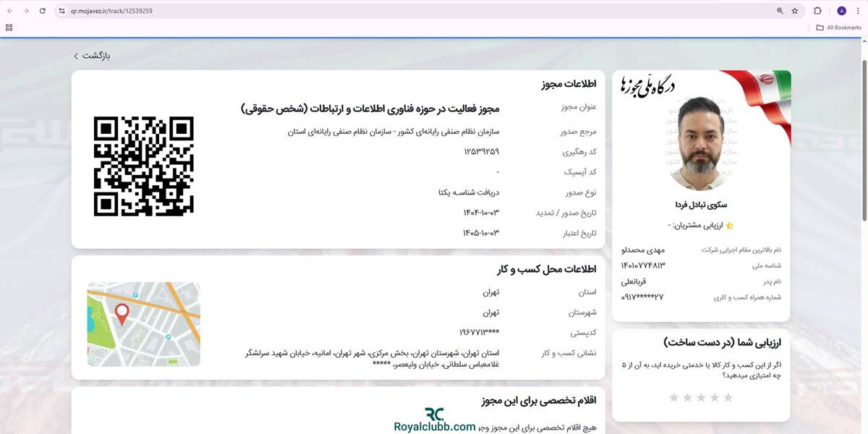The height and width of the screenshot is (434, 868).
Task: Click the اقلام تخصصی برای این مجوز heading
Action: pos(539,401)
